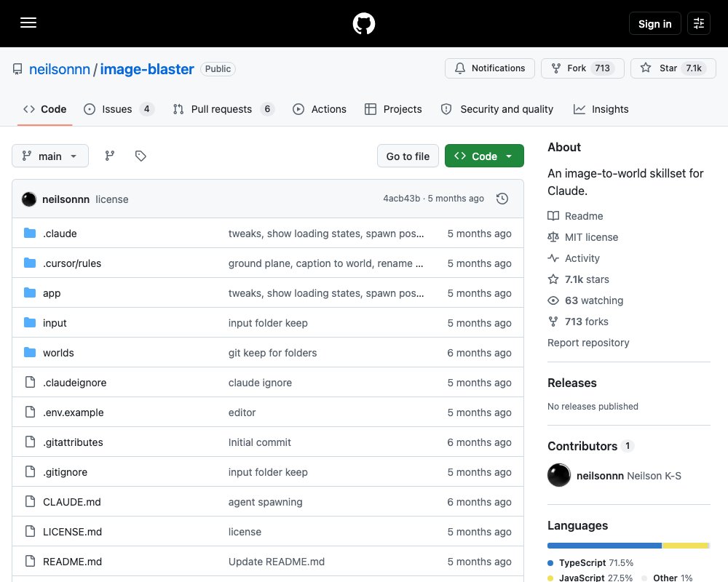The image size is (728, 582).
Task: Open contributor neilsonnn's profile avatar
Action: 559,475
